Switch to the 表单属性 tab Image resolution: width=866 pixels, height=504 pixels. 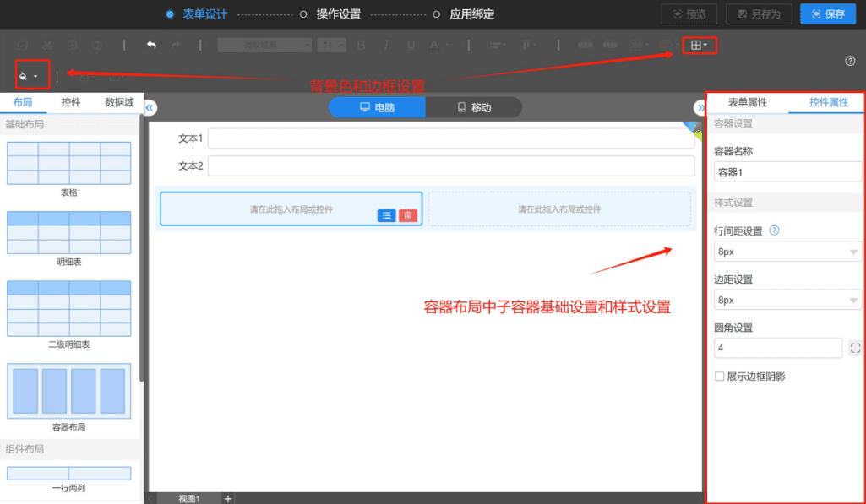point(747,102)
